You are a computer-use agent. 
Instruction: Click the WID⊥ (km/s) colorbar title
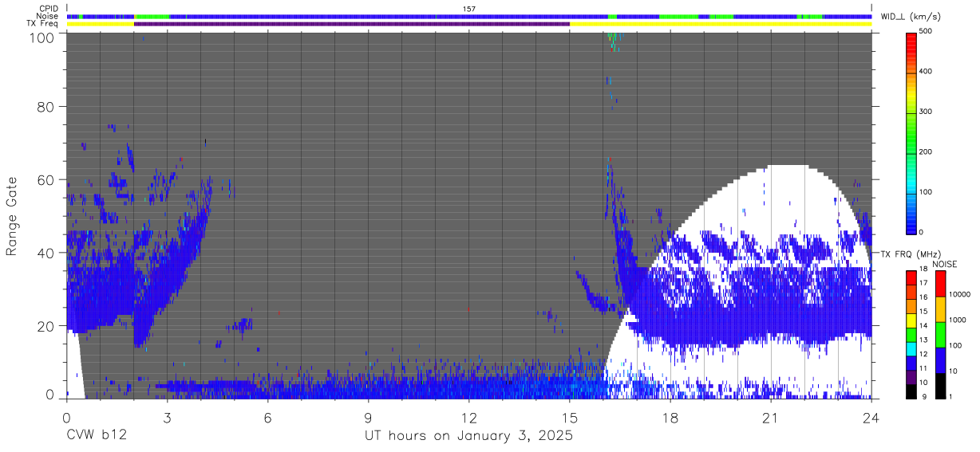click(912, 17)
